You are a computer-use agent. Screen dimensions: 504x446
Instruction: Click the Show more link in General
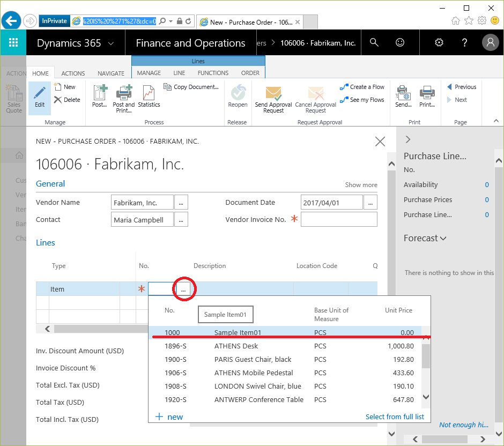click(x=361, y=185)
